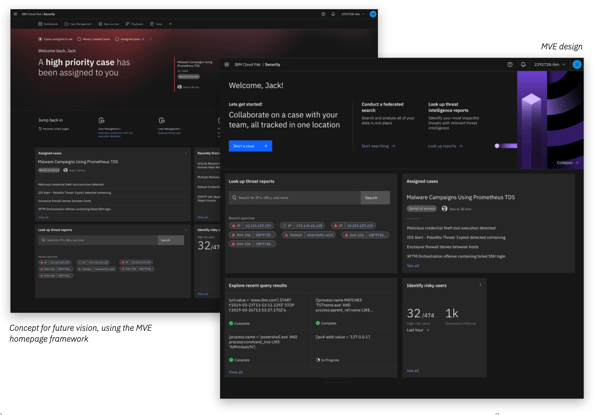
Task: Select the Domain recent search chip in the MVE window
Action: [309, 235]
